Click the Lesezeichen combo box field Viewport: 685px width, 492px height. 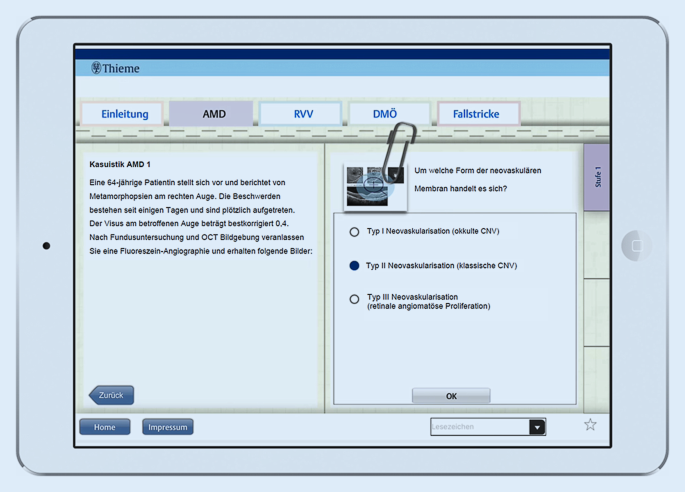(479, 427)
